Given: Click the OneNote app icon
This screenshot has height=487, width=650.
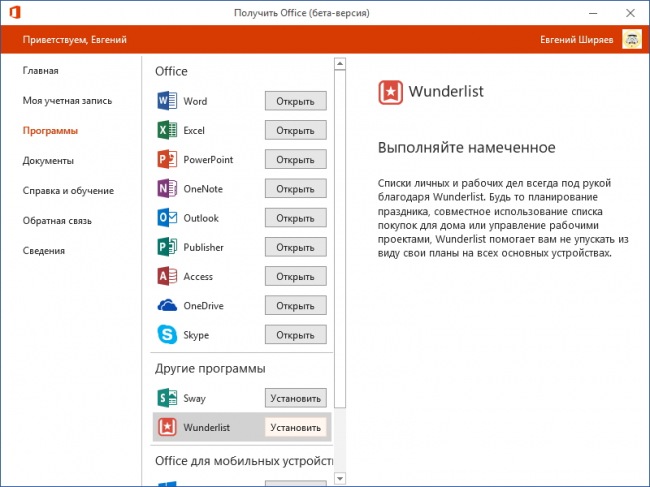Looking at the screenshot, I should [x=167, y=189].
